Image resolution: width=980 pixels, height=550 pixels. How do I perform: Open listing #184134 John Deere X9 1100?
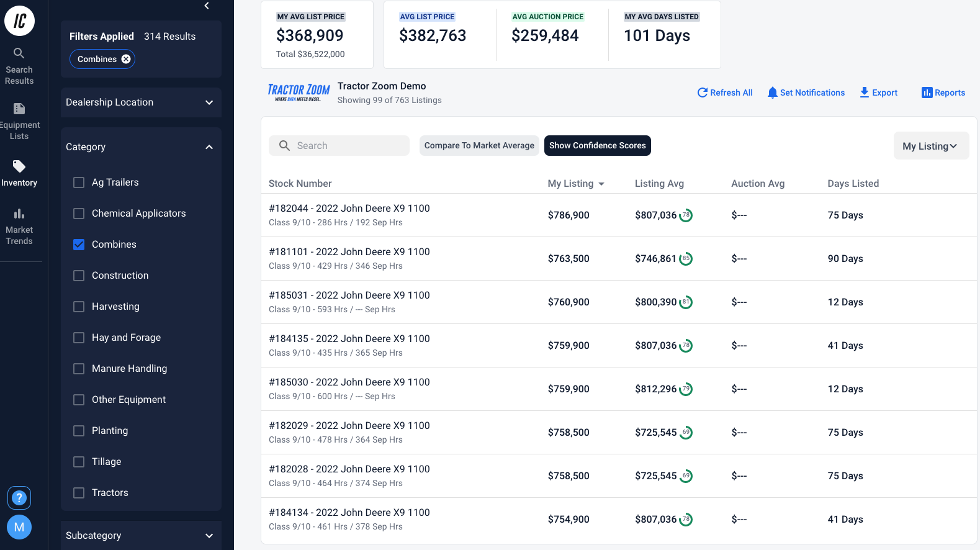tap(349, 513)
